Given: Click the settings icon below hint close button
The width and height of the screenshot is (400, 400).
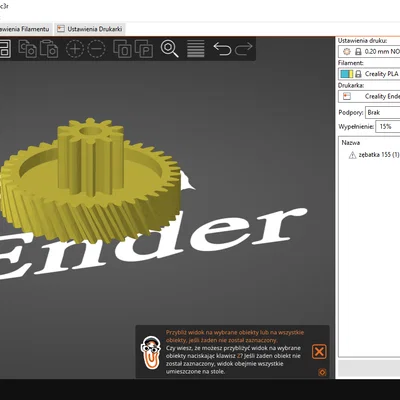Looking at the screenshot, I should point(322,372).
